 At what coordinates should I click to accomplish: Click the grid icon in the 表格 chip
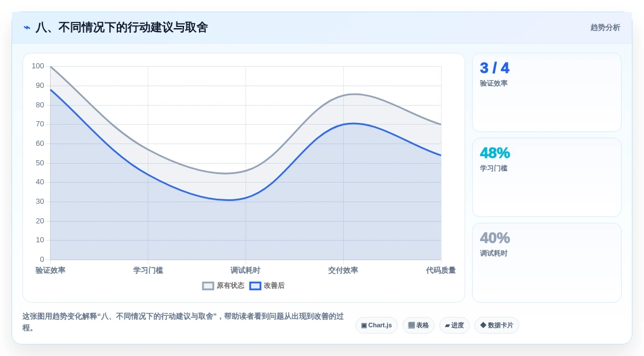[411, 325]
